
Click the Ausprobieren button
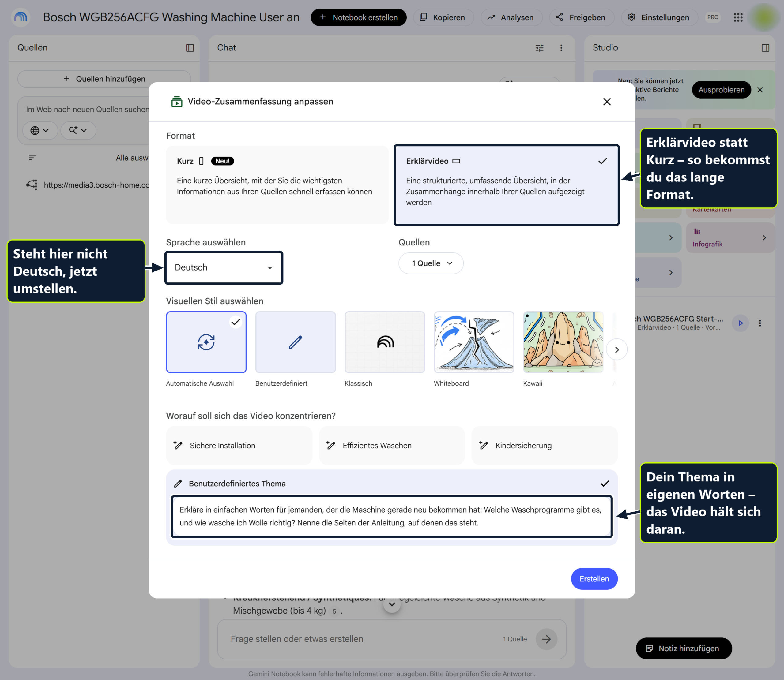click(x=721, y=90)
